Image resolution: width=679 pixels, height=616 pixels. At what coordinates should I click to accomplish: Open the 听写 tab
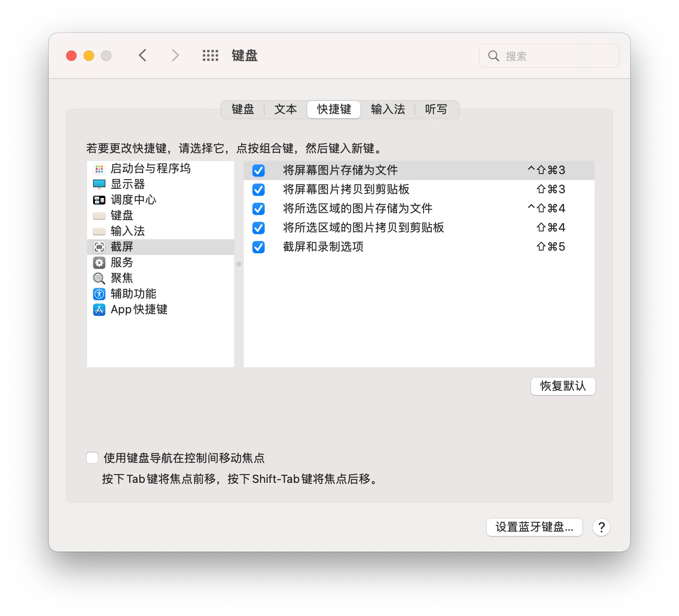coord(436,109)
